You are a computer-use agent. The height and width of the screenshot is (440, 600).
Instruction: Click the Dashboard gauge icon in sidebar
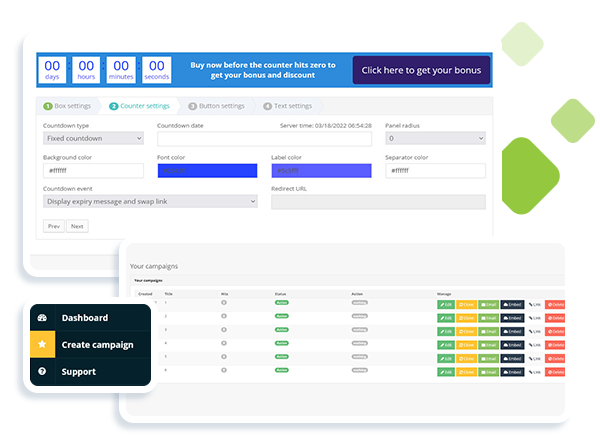tap(42, 318)
